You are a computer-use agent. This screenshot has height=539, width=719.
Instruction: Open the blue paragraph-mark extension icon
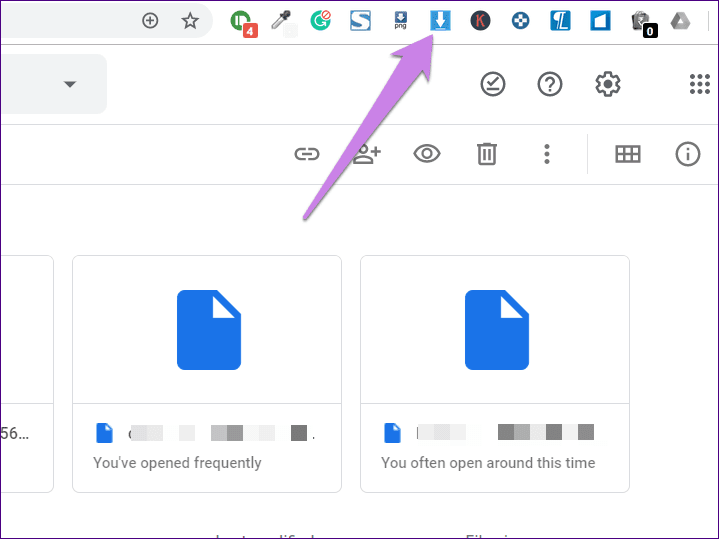click(560, 21)
